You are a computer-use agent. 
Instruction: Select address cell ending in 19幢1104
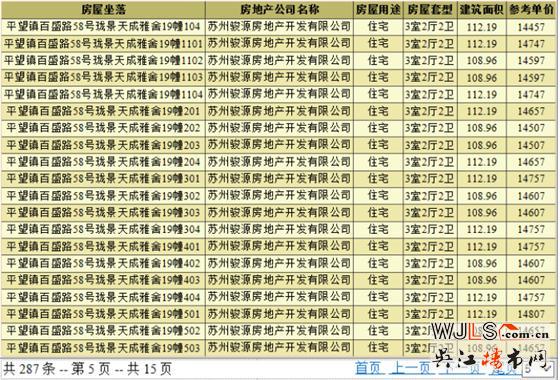pyautogui.click(x=104, y=95)
